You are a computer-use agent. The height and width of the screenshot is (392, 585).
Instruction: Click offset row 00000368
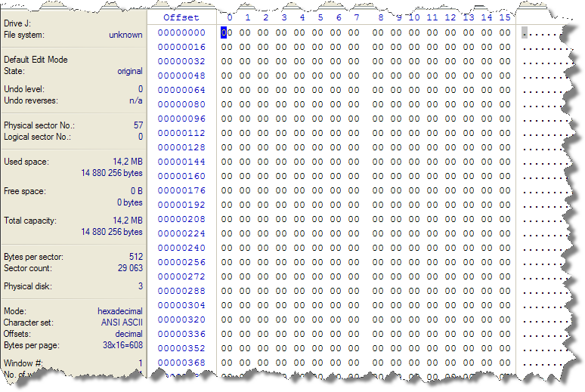coord(181,363)
